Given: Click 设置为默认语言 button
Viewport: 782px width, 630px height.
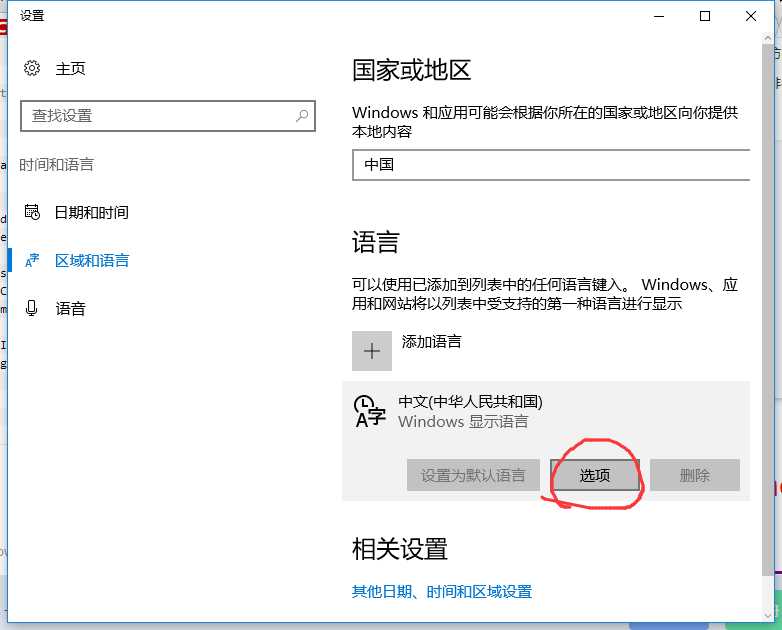Looking at the screenshot, I should (x=473, y=475).
